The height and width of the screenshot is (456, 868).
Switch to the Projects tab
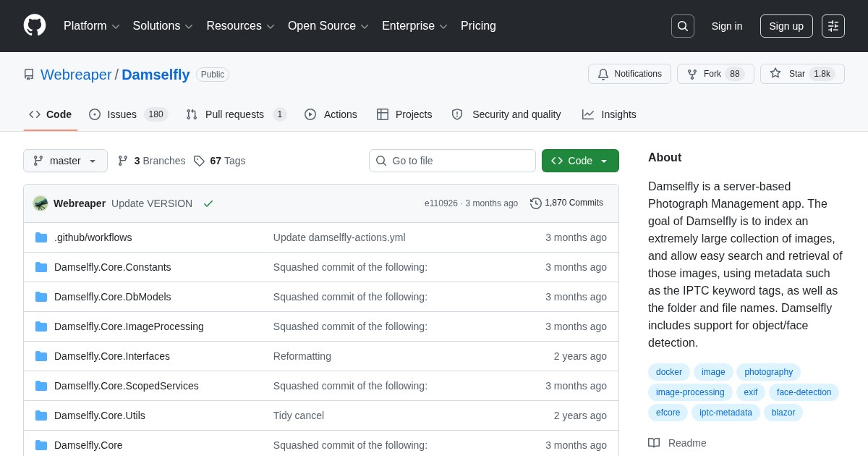404,114
